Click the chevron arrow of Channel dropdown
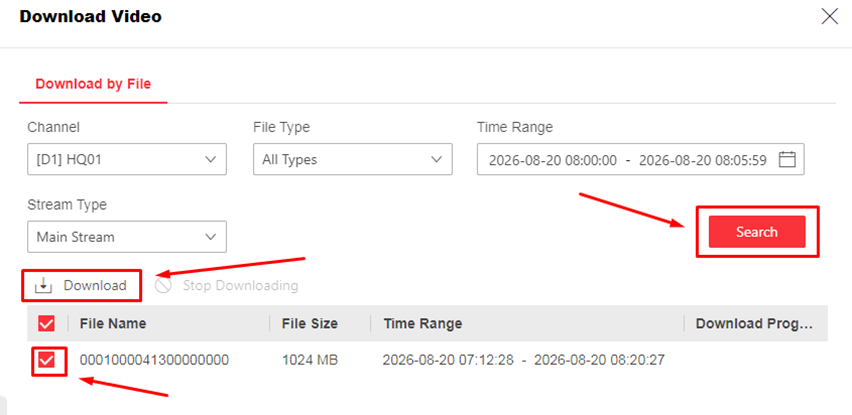Image resolution: width=852 pixels, height=415 pixels. coord(210,160)
